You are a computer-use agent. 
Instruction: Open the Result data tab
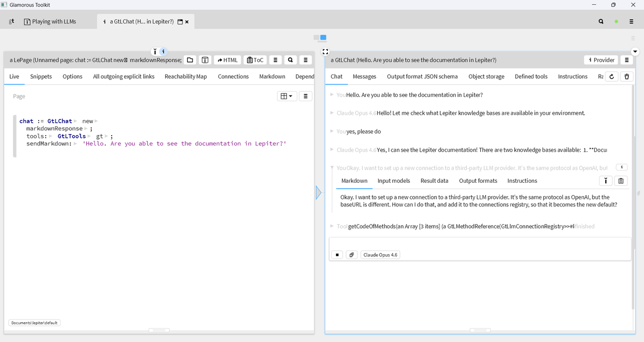tap(434, 181)
